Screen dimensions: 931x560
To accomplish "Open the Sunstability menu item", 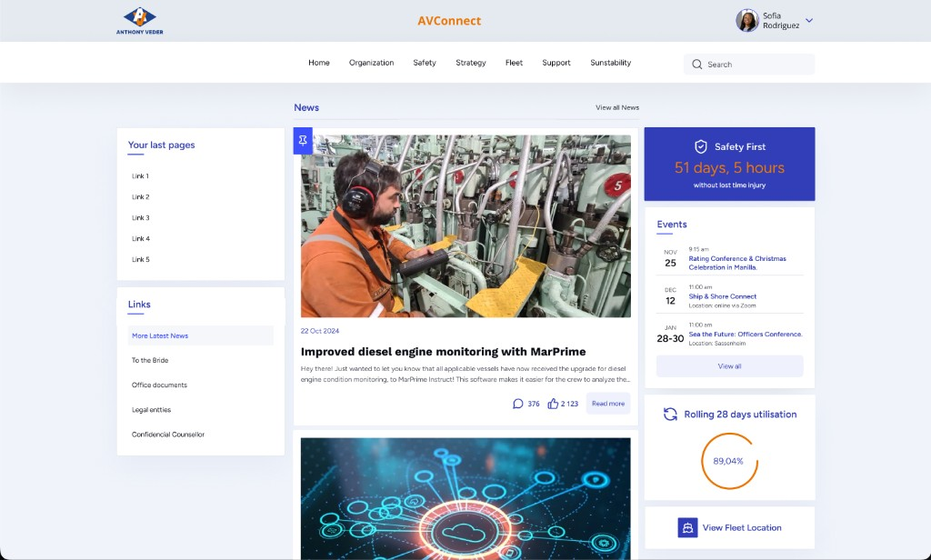I will [610, 63].
